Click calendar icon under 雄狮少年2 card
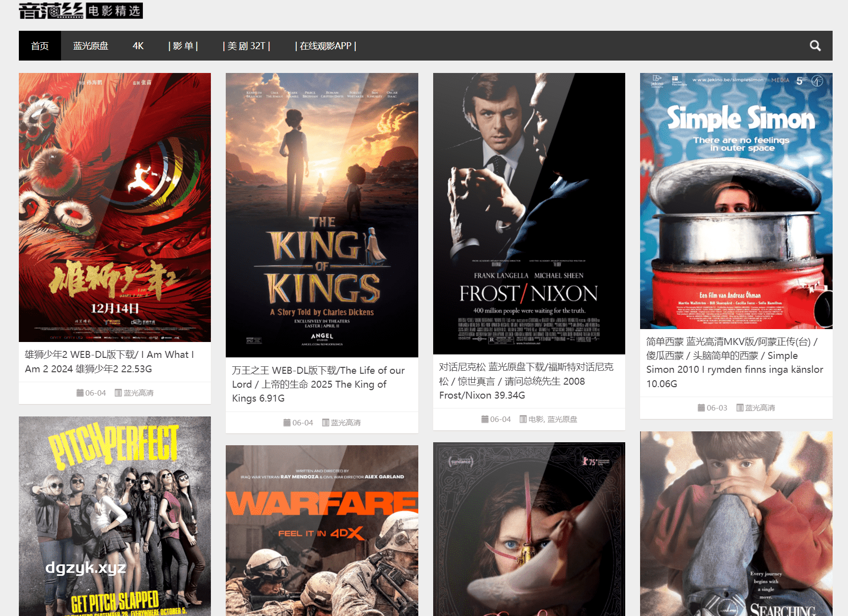The width and height of the screenshot is (848, 616). pos(80,393)
